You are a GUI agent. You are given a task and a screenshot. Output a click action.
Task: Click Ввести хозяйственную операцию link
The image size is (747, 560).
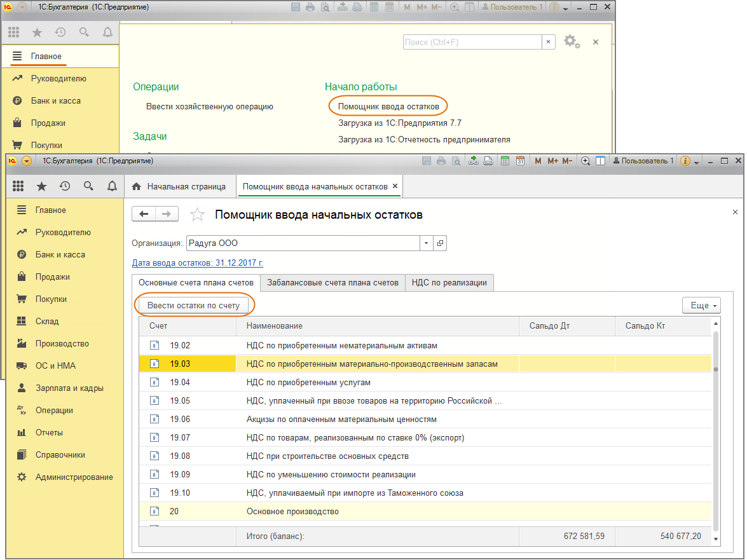tap(210, 107)
